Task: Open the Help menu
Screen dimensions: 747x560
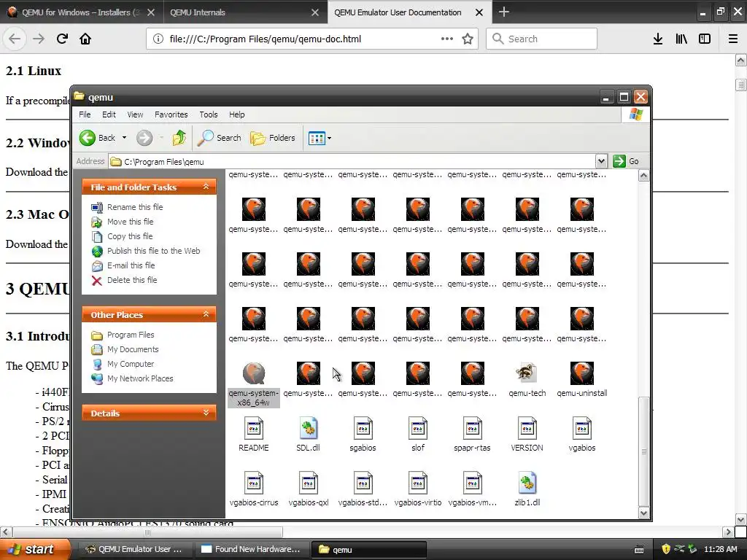Action: click(x=236, y=114)
